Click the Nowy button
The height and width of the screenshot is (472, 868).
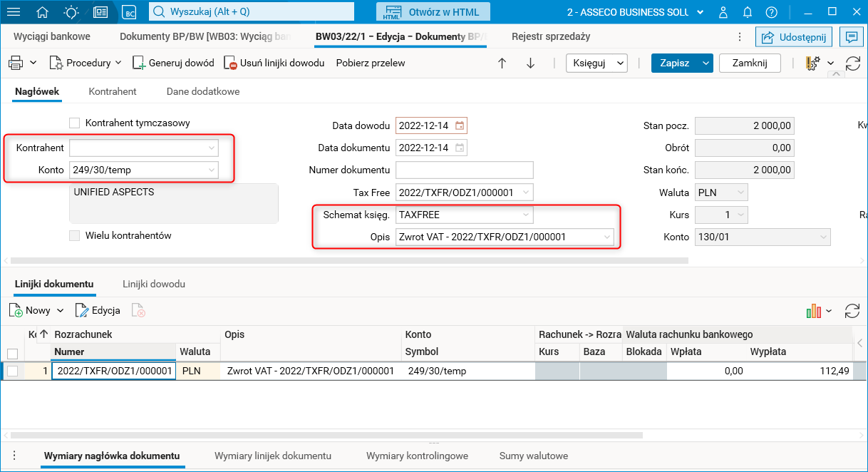coord(30,311)
